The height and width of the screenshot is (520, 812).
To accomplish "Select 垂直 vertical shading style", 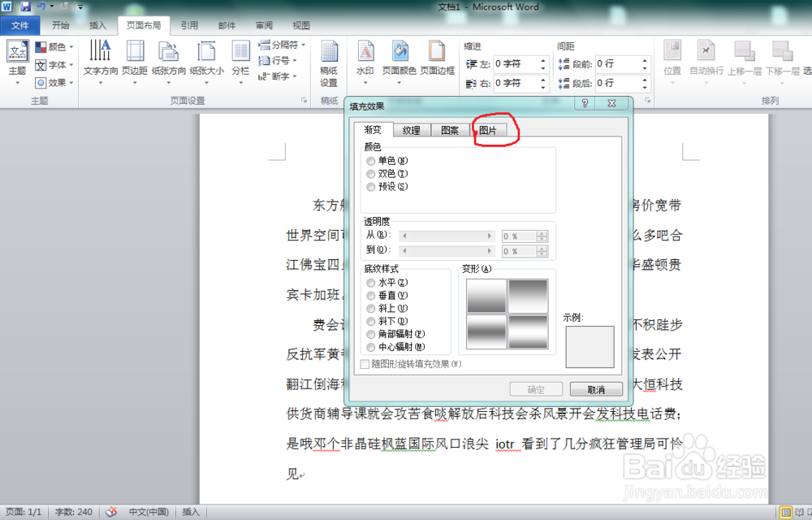I will coord(371,296).
